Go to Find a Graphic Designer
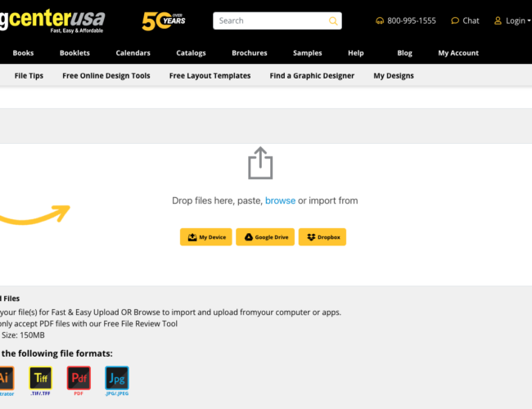The image size is (532, 409). [312, 75]
